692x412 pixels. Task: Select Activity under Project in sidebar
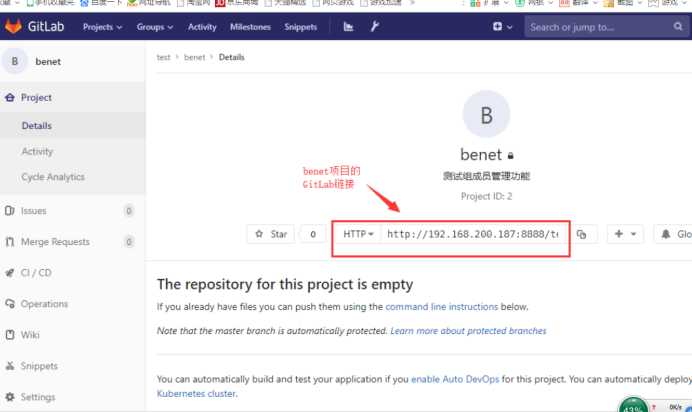pos(37,151)
